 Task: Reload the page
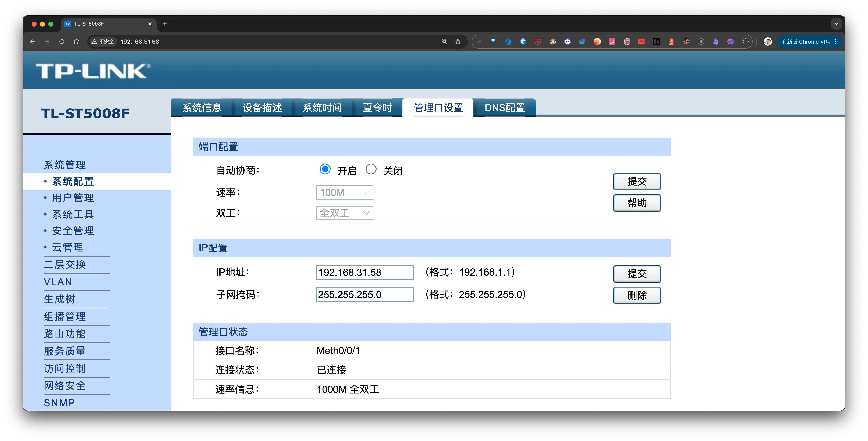click(x=62, y=41)
